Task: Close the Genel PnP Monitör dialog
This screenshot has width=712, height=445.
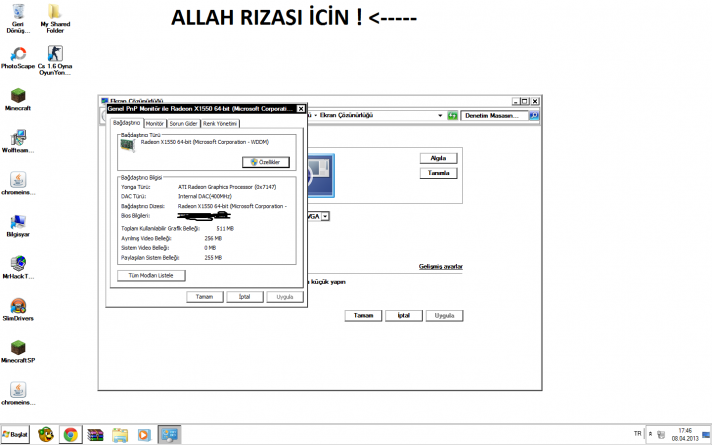Action: 301,109
